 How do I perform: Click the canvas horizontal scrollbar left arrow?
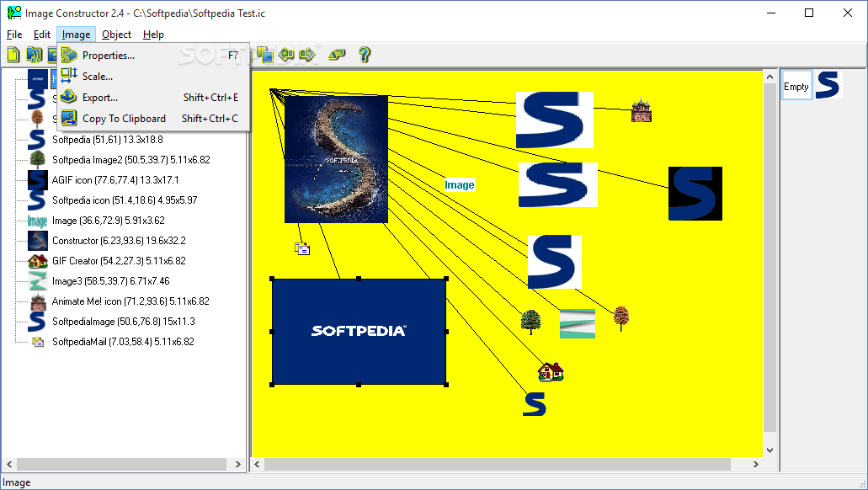tap(258, 464)
